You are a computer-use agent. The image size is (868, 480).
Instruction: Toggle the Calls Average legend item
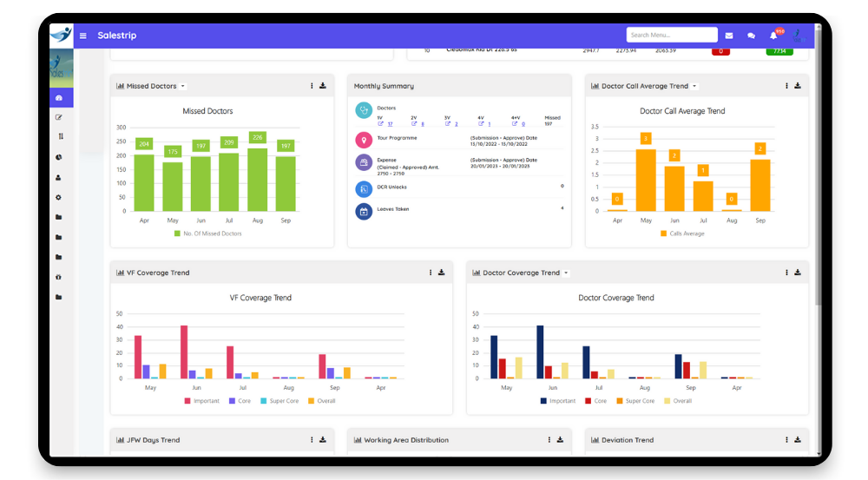click(682, 233)
